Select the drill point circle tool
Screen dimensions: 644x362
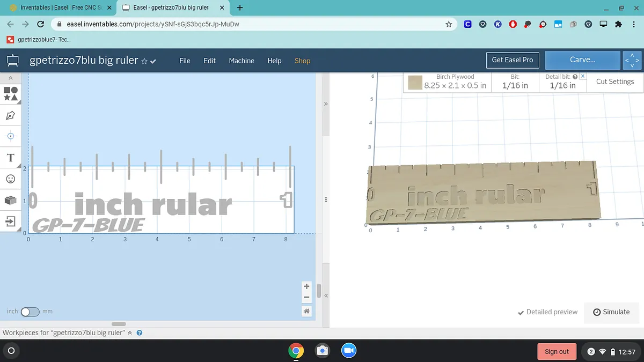click(x=11, y=136)
